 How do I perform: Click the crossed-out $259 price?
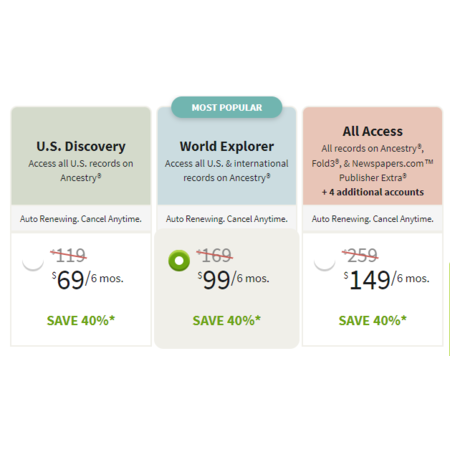click(x=360, y=255)
